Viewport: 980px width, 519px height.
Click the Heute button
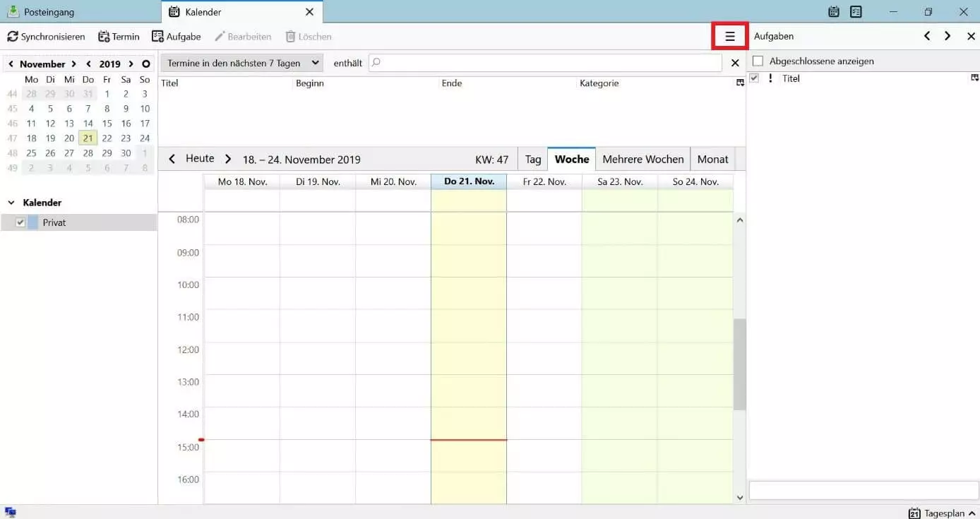(x=200, y=159)
